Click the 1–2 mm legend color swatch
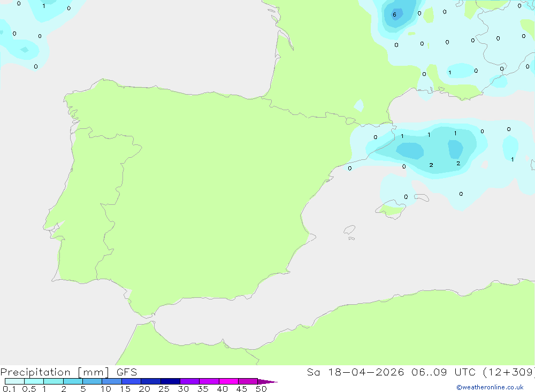Screen dimensions: 535x392 point(53,381)
